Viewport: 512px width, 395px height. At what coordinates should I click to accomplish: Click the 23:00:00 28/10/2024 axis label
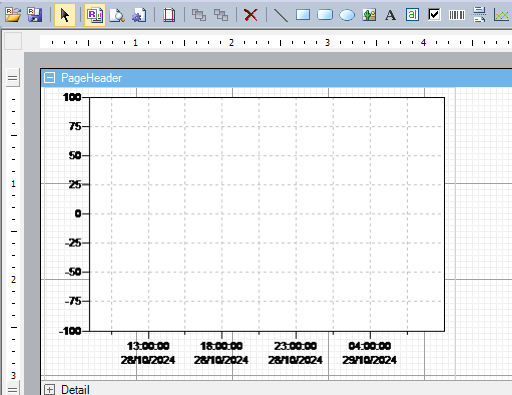(295, 353)
